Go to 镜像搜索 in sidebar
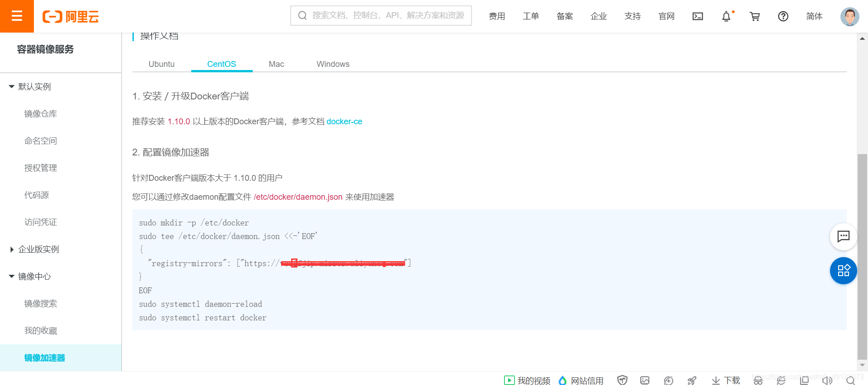 coord(41,304)
